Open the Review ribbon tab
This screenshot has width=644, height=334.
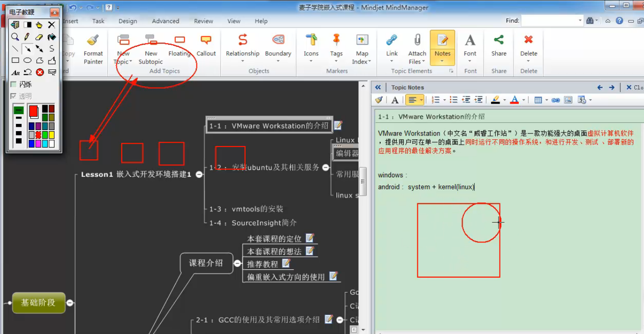pos(204,21)
